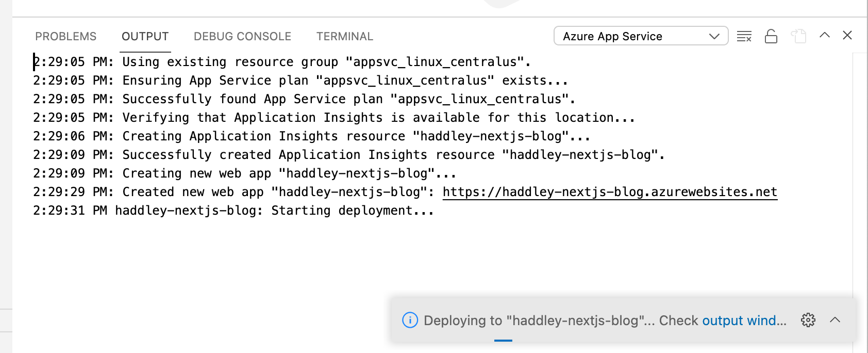This screenshot has width=868, height=353.
Task: Click the notification's blue progress bar
Action: pos(503,341)
